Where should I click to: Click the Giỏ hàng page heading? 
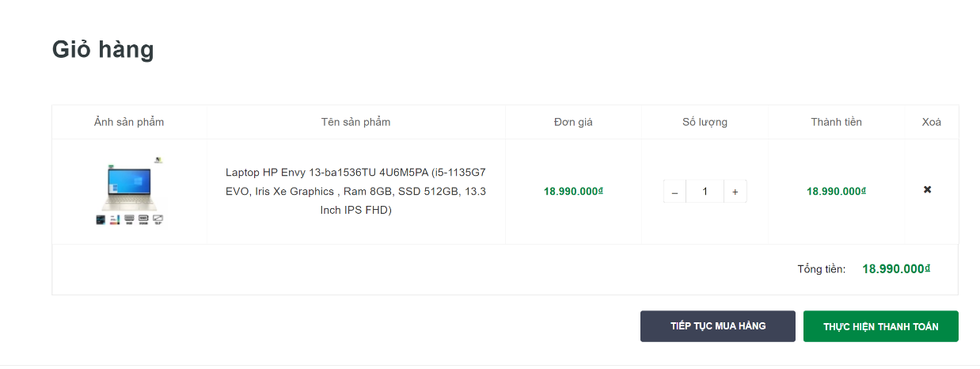[103, 50]
